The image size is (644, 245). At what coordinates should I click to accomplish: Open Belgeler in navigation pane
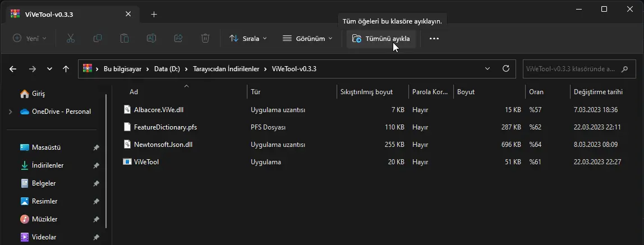point(44,183)
